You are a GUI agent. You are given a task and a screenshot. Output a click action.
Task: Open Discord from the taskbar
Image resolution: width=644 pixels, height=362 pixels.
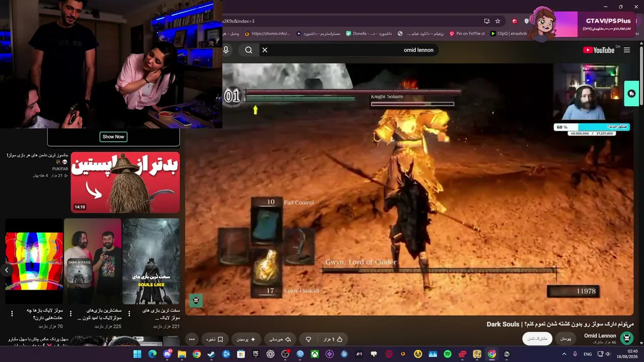[167, 354]
